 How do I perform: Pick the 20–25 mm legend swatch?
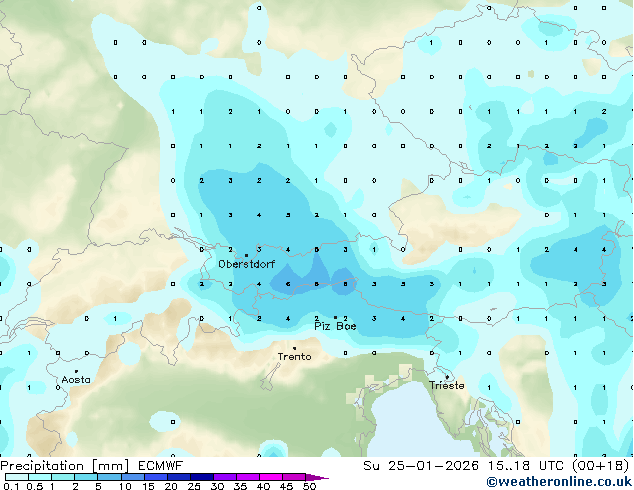(x=178, y=477)
